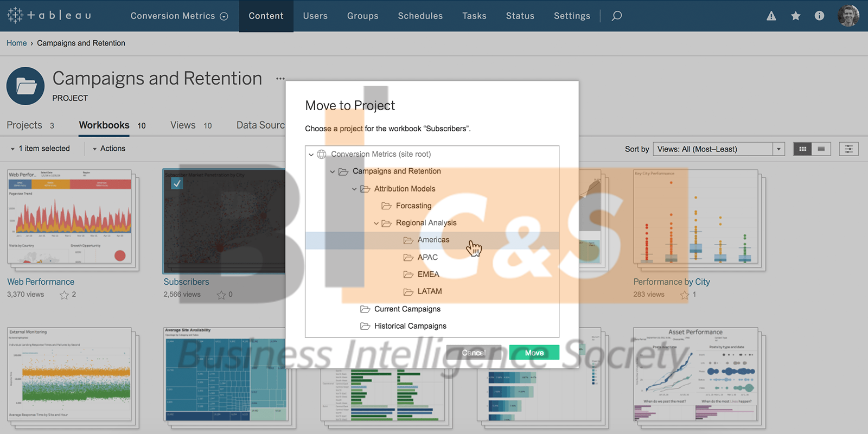Switch to grid view layout
The height and width of the screenshot is (434, 868).
tap(802, 149)
